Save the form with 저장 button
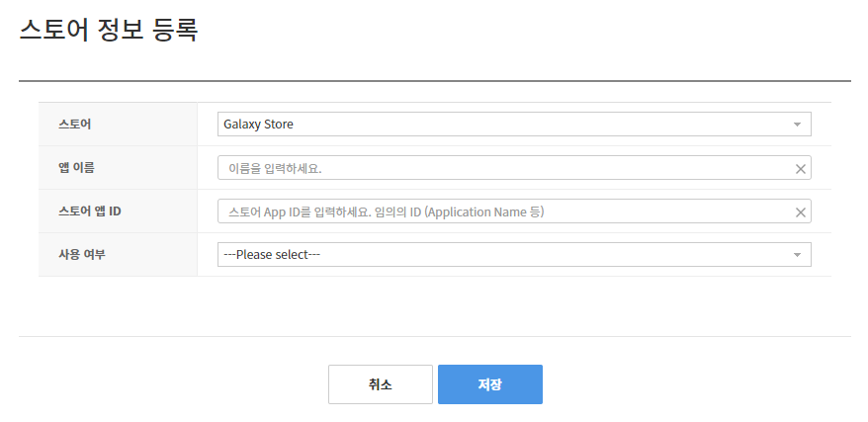Screen dimensions: 868x422 [490, 384]
